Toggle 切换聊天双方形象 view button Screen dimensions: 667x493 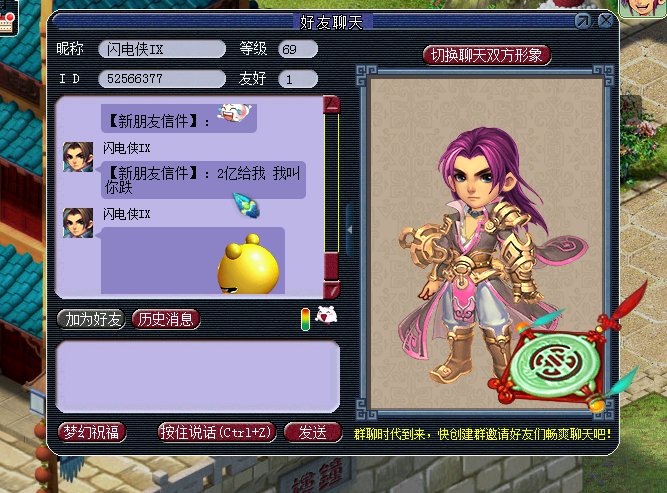coord(487,55)
